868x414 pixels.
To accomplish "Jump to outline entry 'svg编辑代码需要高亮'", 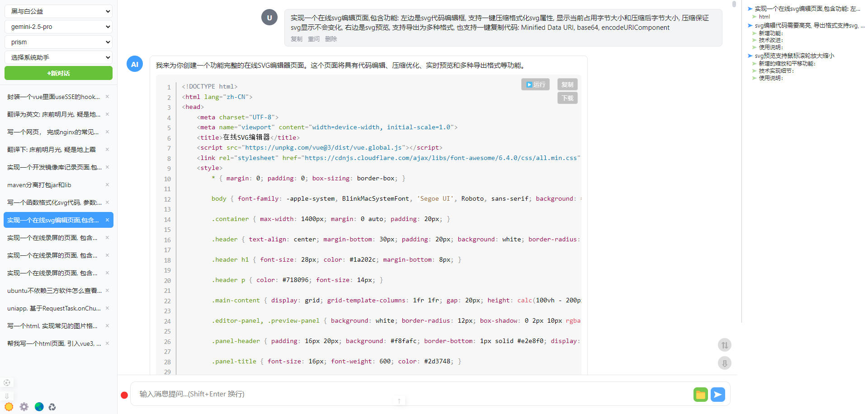I will point(810,25).
